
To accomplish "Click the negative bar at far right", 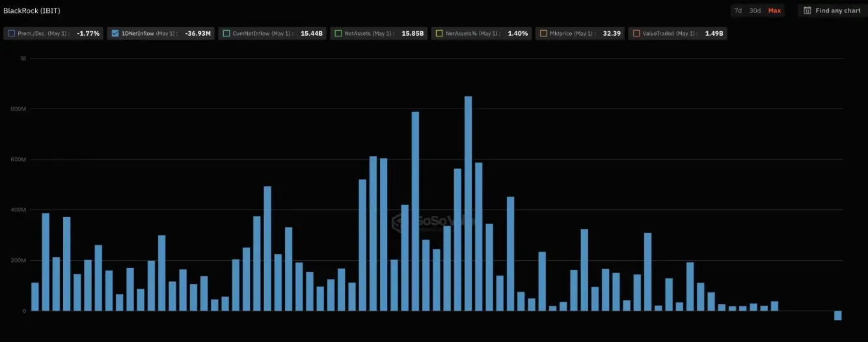I will click(837, 315).
